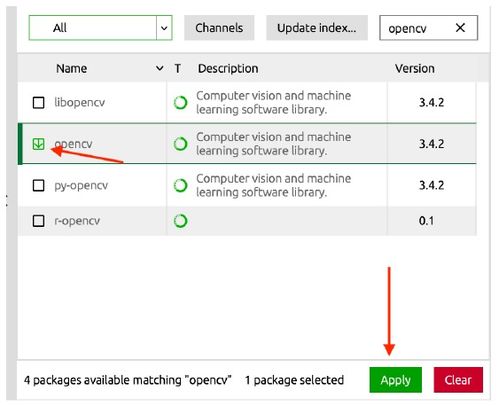Click the T type column header

pos(178,68)
